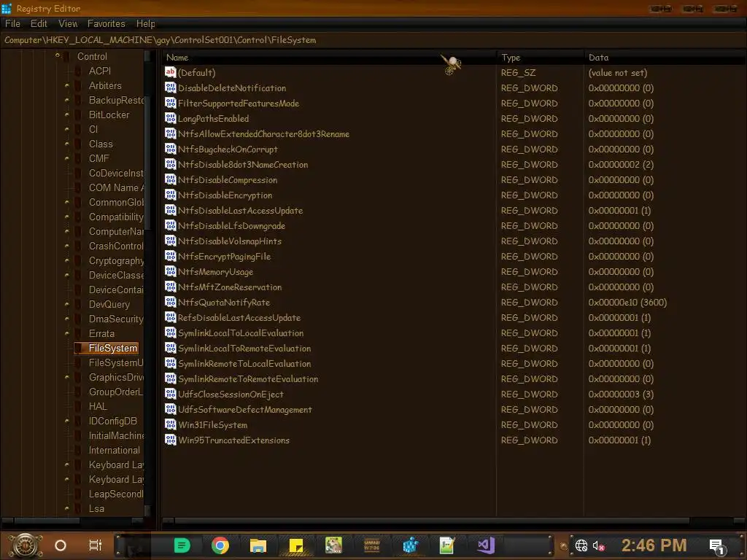Expand the CMF key
Image resolution: width=747 pixels, height=560 pixels.
pos(66,158)
